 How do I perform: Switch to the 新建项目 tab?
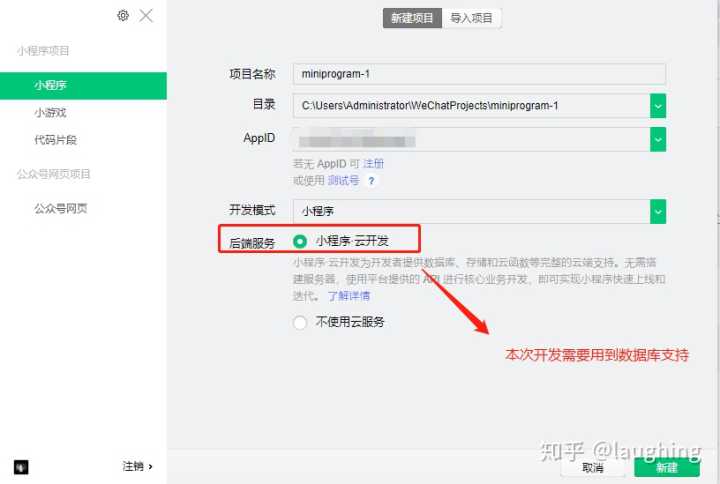click(412, 18)
